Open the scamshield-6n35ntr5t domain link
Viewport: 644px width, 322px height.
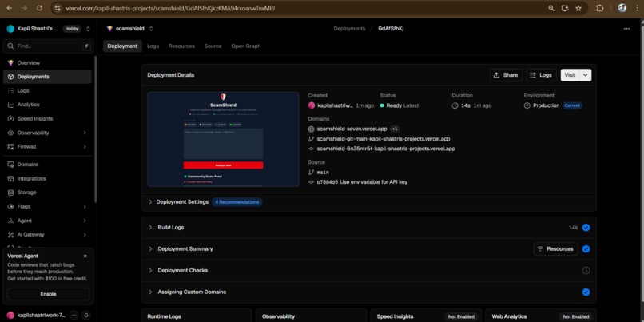[386, 149]
